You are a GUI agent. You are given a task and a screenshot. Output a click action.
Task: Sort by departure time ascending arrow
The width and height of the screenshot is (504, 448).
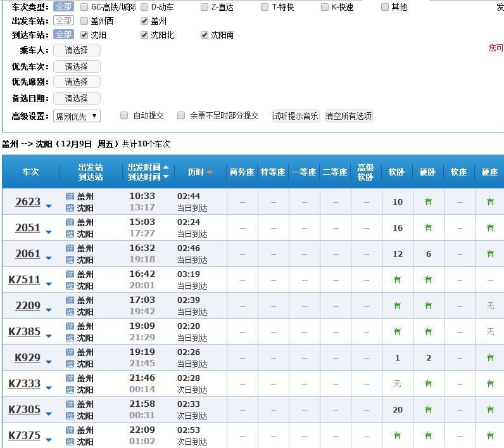166,167
